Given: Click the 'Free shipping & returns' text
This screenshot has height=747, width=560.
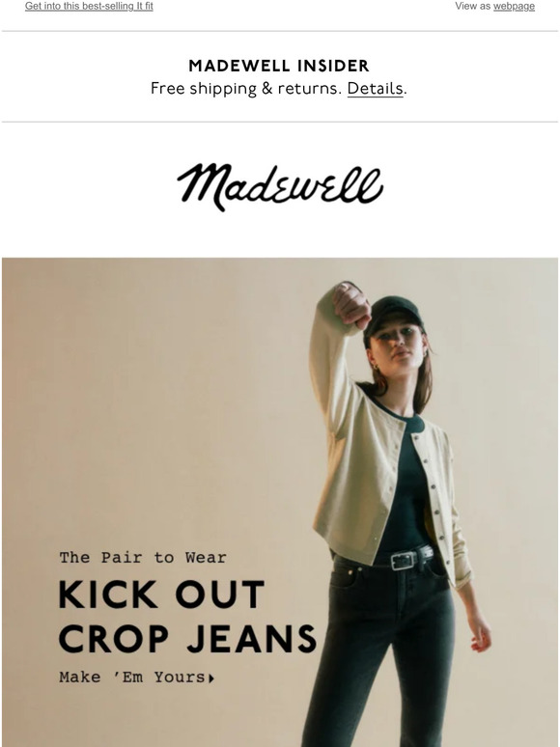Looking at the screenshot, I should coord(246,89).
